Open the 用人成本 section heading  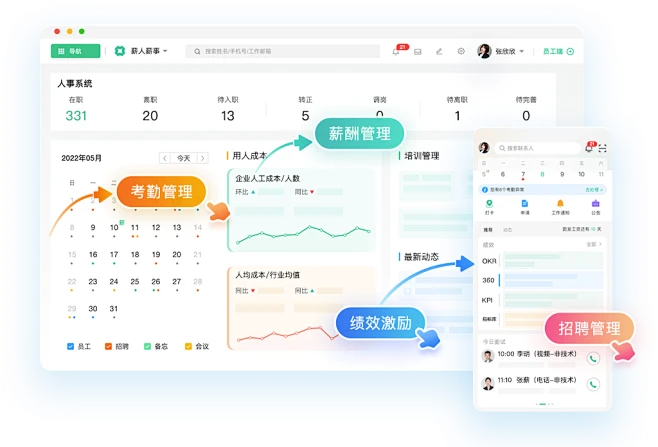[249, 156]
